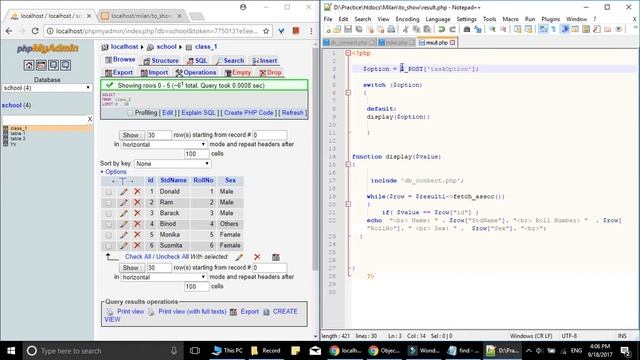Click the Notepad++ Cut scissors icon
The height and width of the screenshot is (360, 640).
tap(405, 29)
